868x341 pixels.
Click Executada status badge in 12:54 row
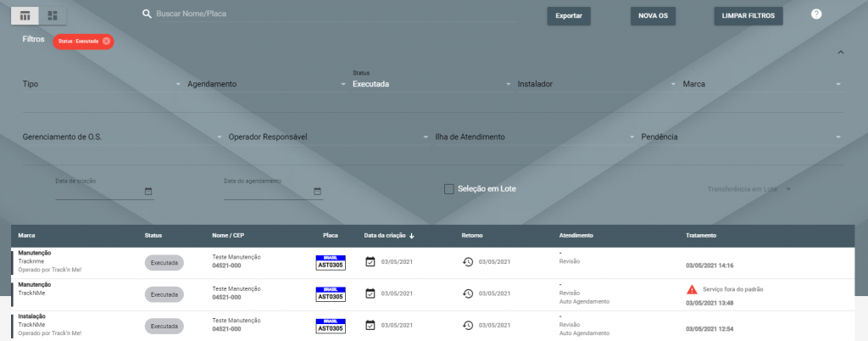point(164,326)
